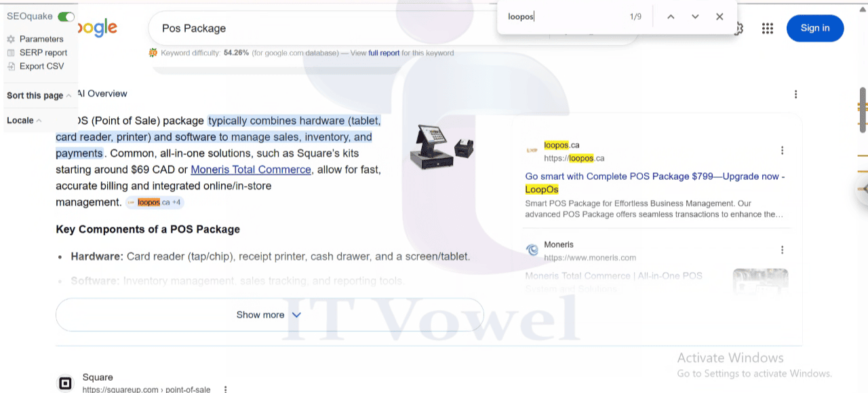Expand AI Overview with Show more

tap(269, 315)
